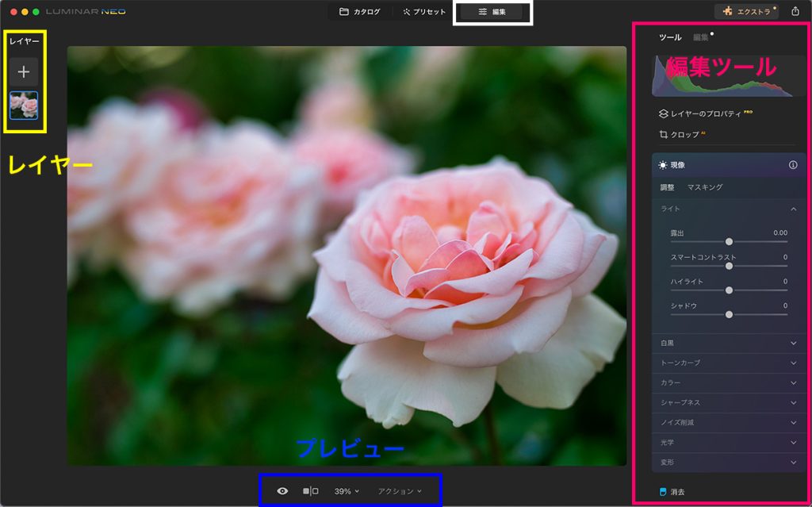Show info for the 現像 tool
The height and width of the screenshot is (507, 812).
click(792, 165)
